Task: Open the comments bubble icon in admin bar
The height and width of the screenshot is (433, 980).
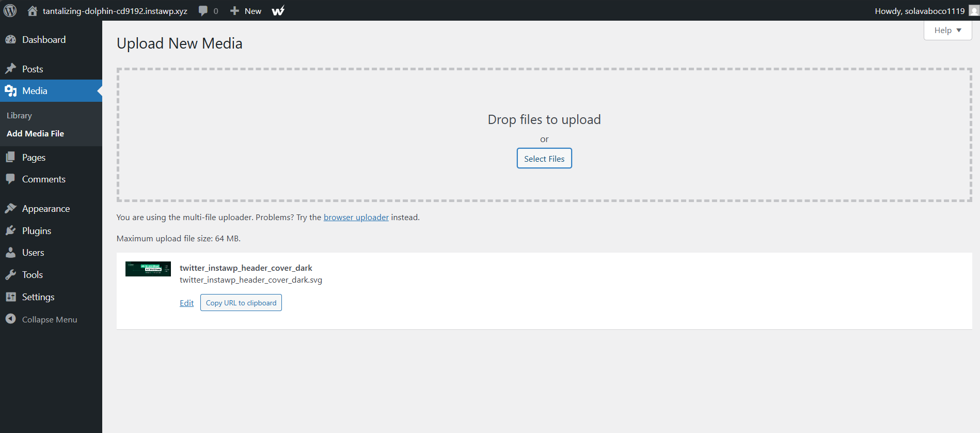Action: point(203,11)
